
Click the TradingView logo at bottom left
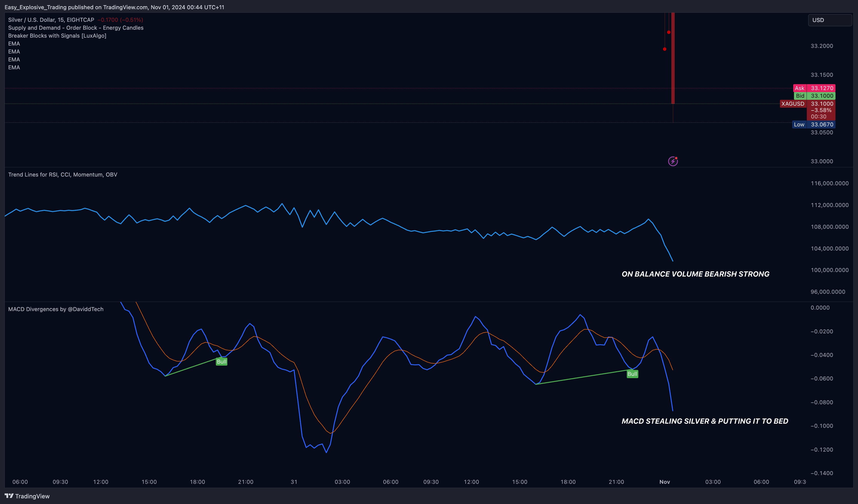[27, 496]
